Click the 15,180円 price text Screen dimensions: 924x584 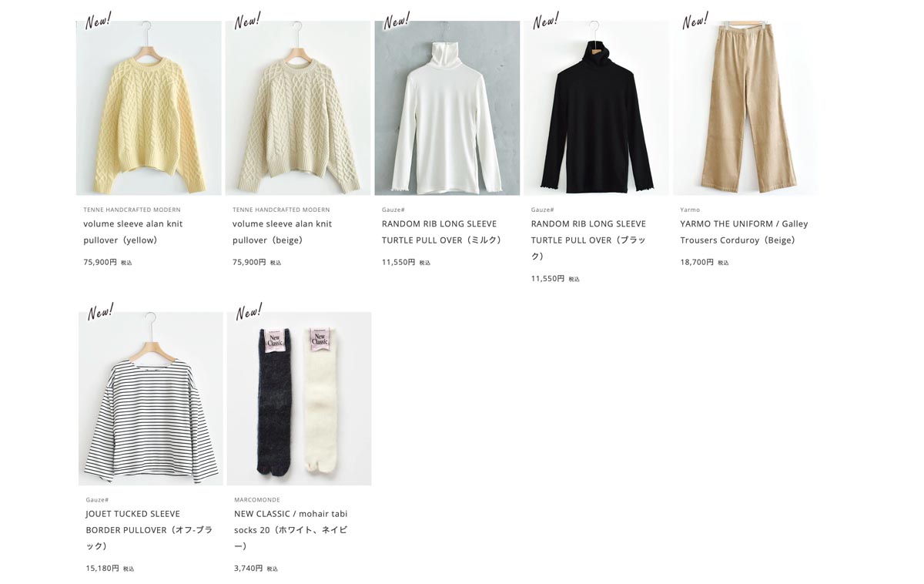coord(102,569)
